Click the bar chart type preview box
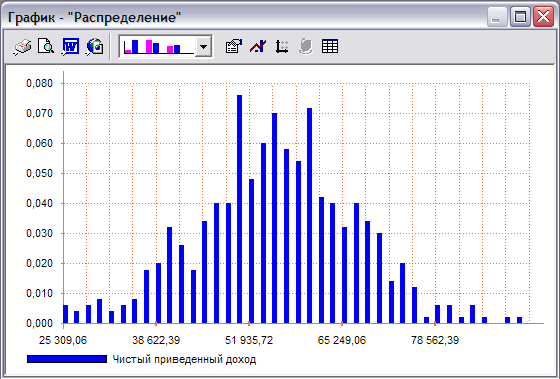Screen dimensions: 560x379 [158, 46]
